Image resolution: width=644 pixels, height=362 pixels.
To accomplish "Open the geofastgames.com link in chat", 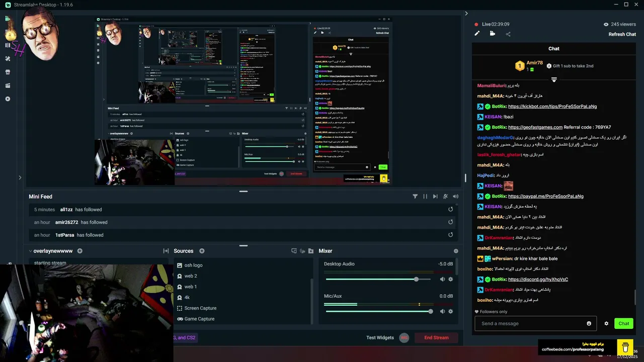I will [x=535, y=127].
